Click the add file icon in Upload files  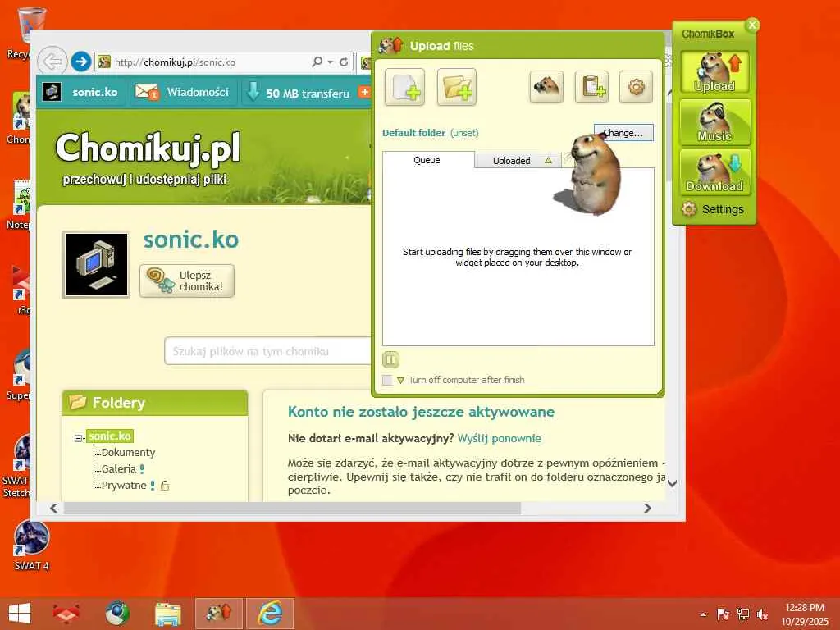pyautogui.click(x=404, y=87)
